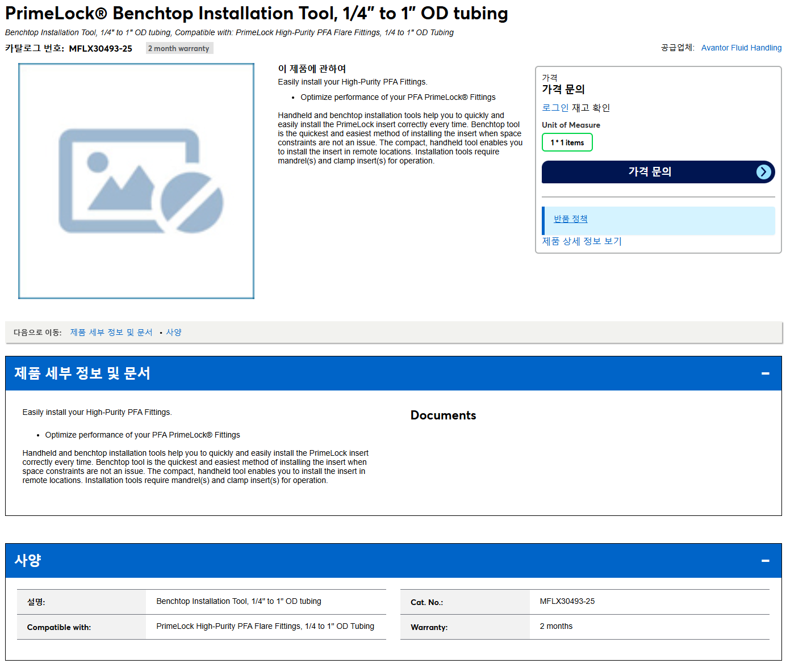
Task: Click the Cat. No. label in specs table
Action: coord(427,602)
